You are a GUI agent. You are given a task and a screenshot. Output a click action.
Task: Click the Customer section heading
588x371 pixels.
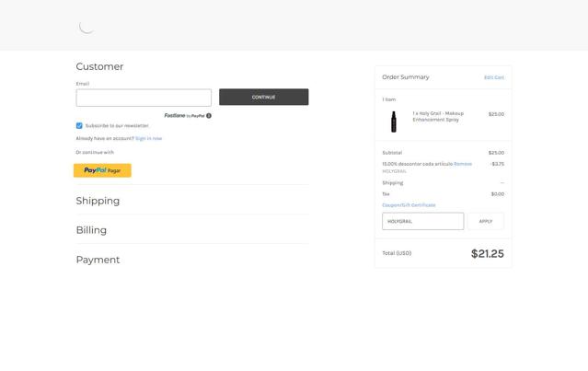(99, 66)
